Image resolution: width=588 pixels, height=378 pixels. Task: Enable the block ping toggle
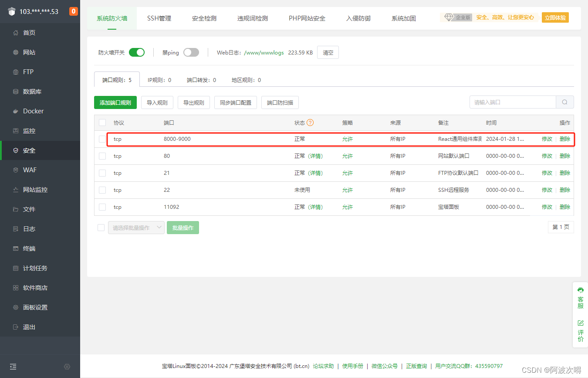pyautogui.click(x=191, y=52)
